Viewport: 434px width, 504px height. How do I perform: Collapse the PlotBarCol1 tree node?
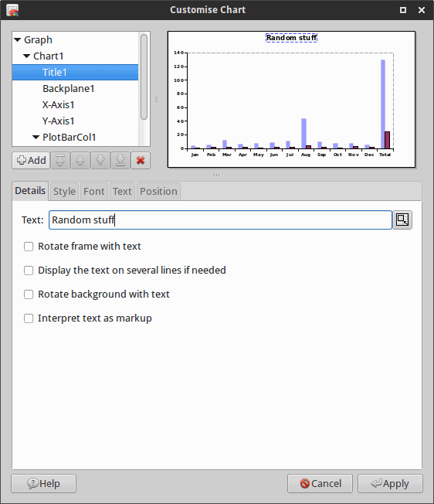(36, 138)
